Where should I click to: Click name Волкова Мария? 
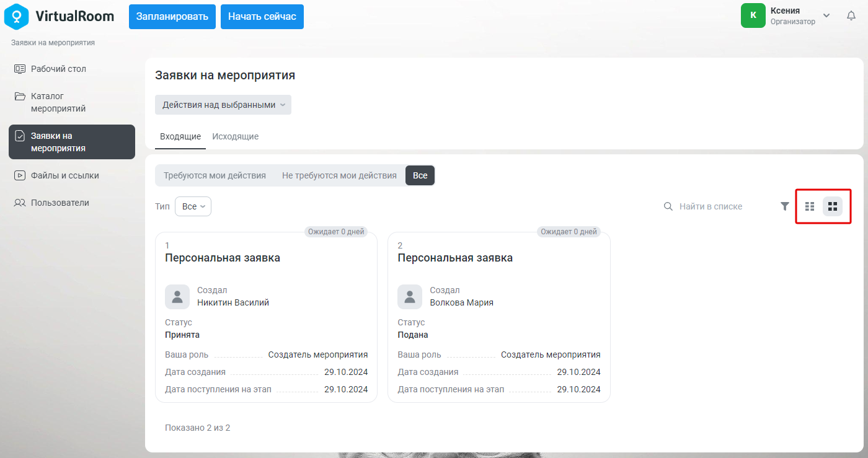[462, 303]
